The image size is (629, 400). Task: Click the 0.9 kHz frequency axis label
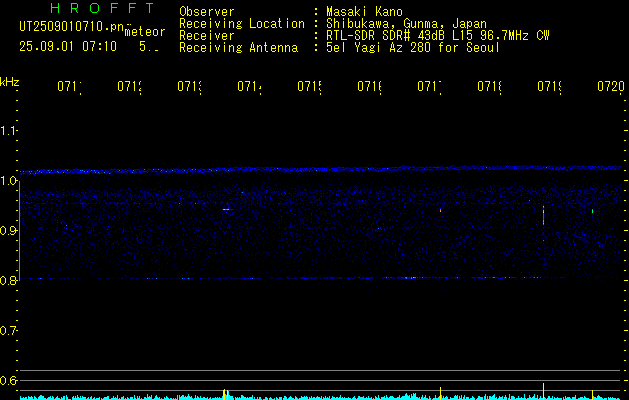coord(8,231)
